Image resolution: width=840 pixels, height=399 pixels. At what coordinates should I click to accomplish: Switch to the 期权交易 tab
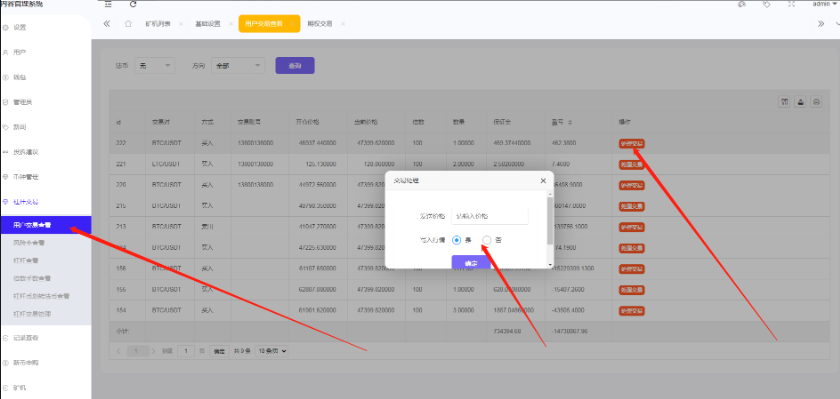coord(320,24)
